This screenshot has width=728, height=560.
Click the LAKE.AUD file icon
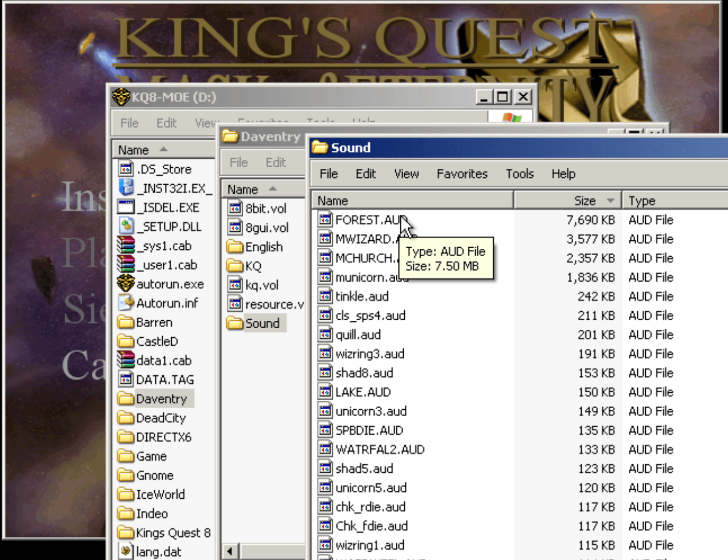point(325,392)
